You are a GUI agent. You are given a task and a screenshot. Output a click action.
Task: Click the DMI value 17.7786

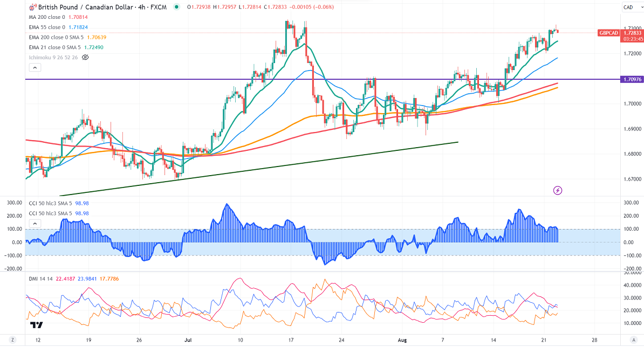(109, 279)
